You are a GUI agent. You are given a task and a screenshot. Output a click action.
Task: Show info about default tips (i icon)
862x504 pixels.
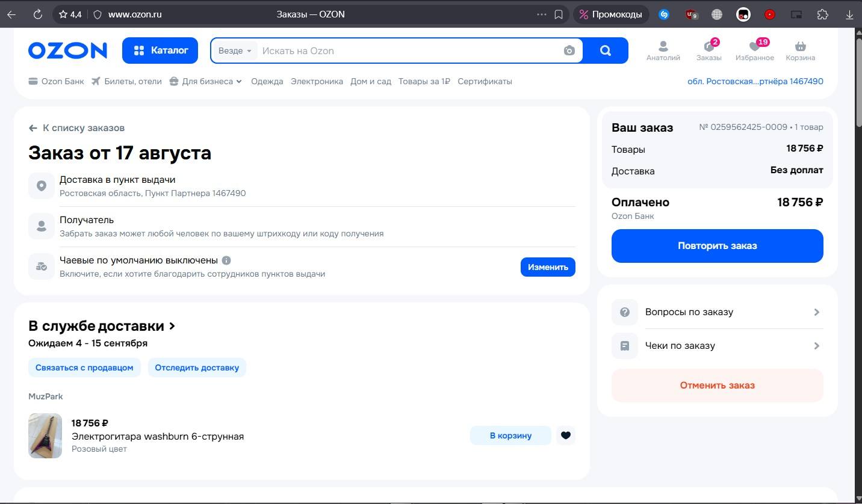pos(226,260)
